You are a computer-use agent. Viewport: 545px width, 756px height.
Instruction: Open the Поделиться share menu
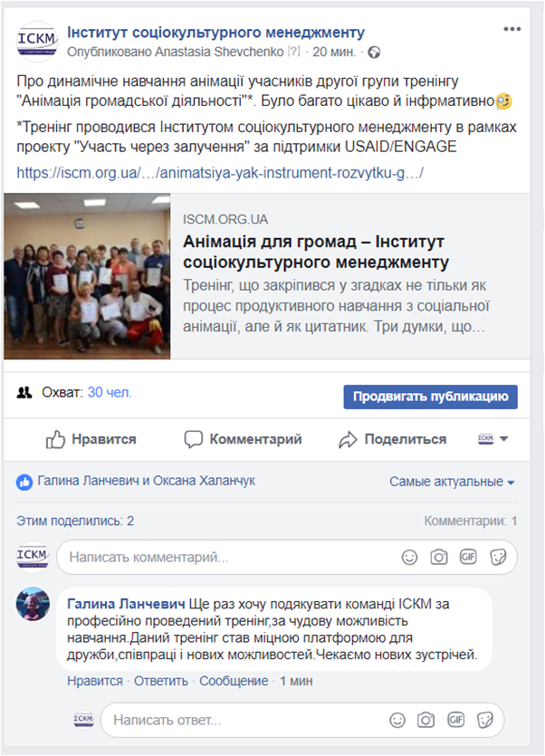click(392, 439)
